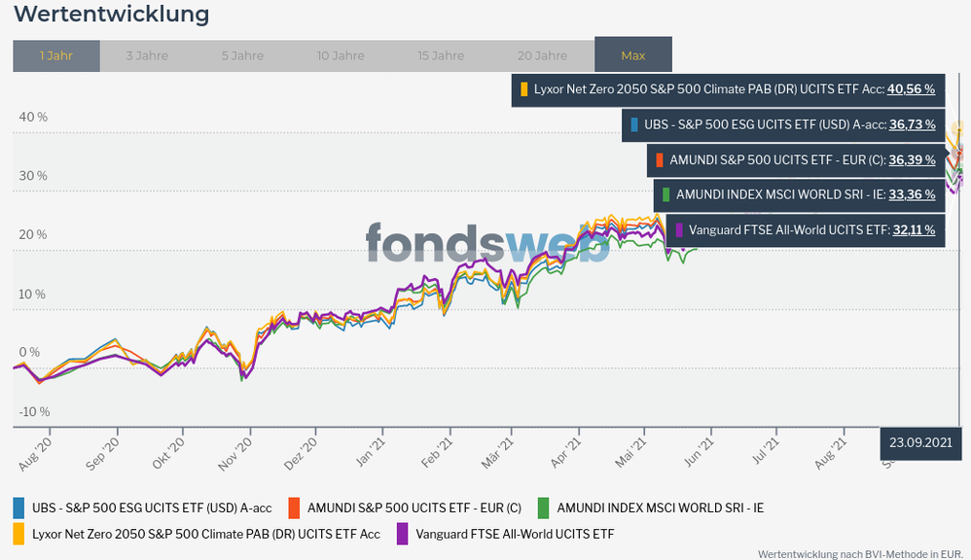Switch to the 3 Jahre tab
The image size is (971, 560).
pyautogui.click(x=147, y=55)
